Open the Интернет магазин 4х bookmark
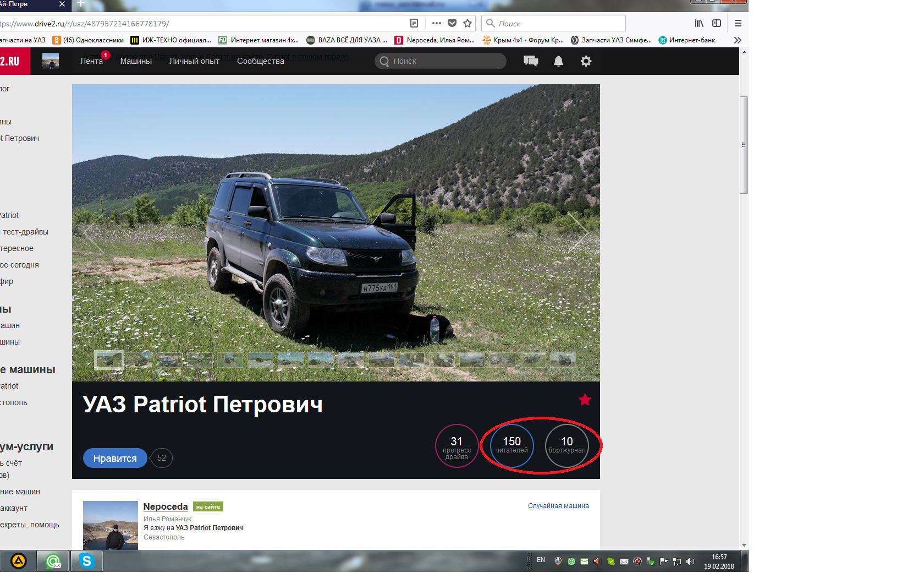This screenshot has height=578, width=924. click(x=258, y=40)
